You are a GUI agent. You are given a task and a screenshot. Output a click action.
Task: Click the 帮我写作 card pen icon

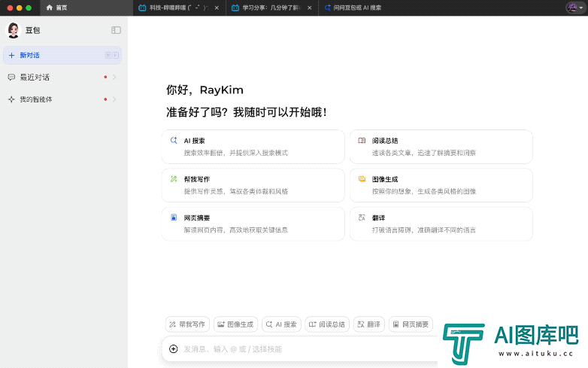coord(174,179)
